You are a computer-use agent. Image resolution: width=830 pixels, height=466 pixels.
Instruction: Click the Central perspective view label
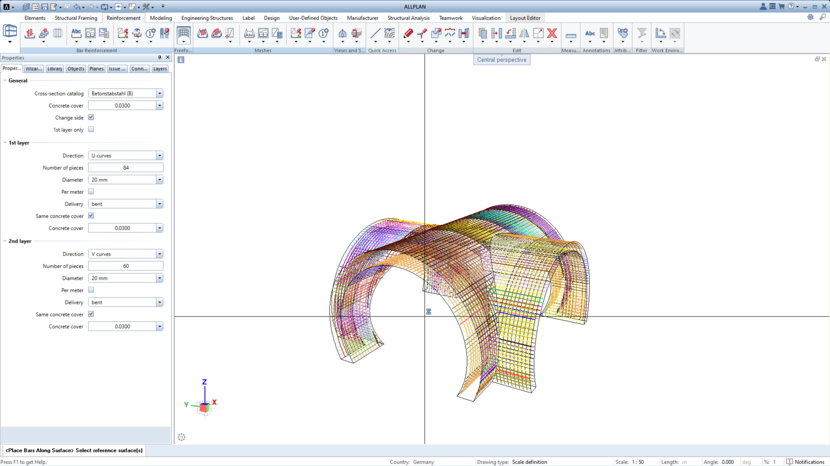(x=501, y=60)
